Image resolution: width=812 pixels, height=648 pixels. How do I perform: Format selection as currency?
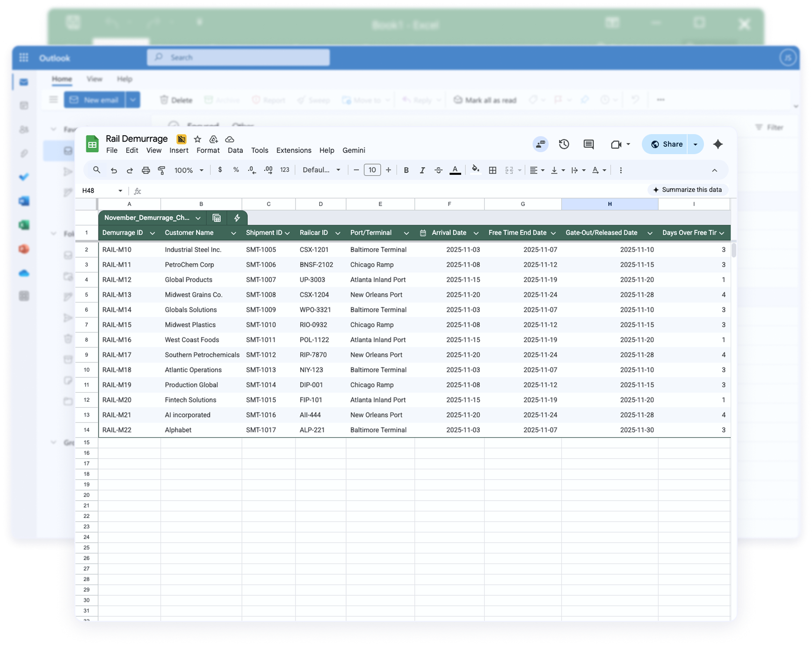point(220,170)
